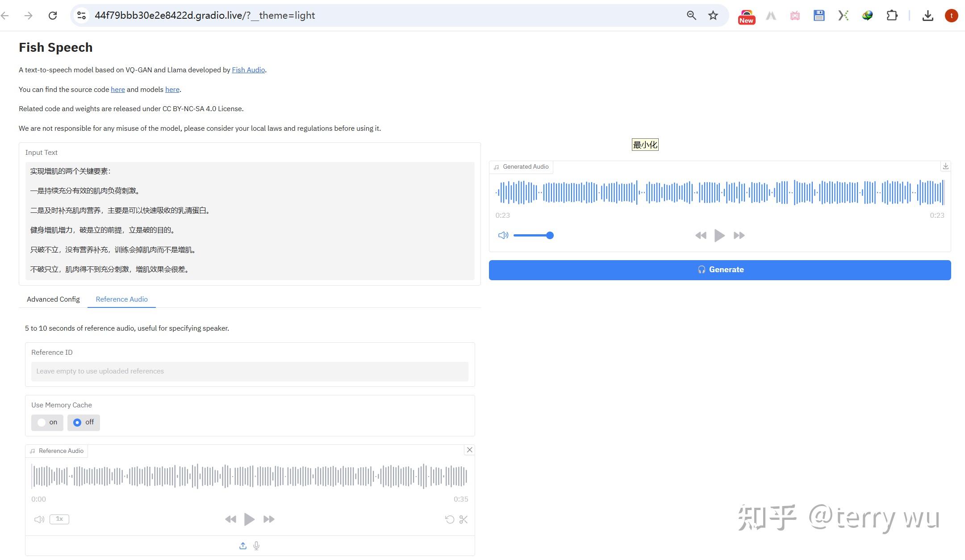Reload the page with the browser refresh icon
This screenshot has height=560, width=965.
(53, 15)
